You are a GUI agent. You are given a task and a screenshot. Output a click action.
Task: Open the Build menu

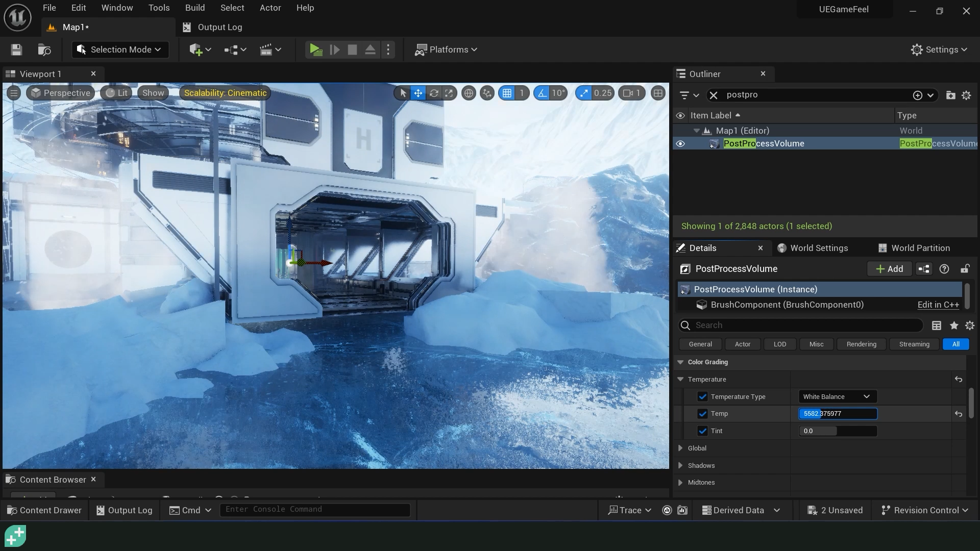point(195,8)
